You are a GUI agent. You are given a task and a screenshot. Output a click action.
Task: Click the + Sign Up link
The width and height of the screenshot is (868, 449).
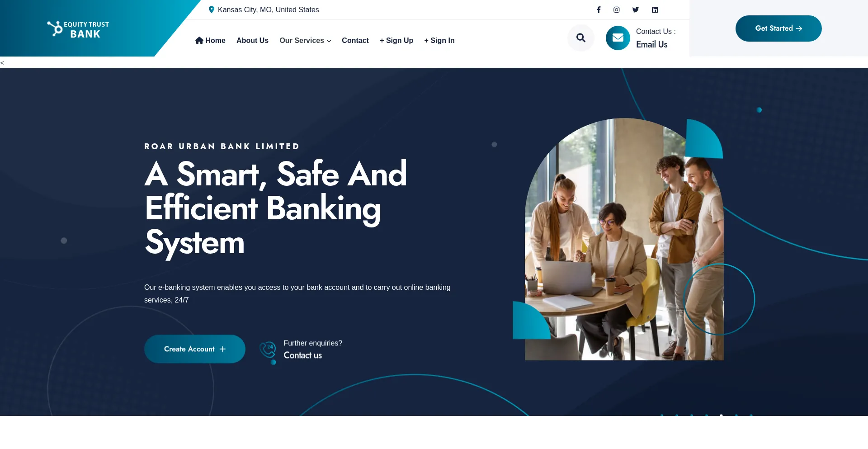point(396,41)
